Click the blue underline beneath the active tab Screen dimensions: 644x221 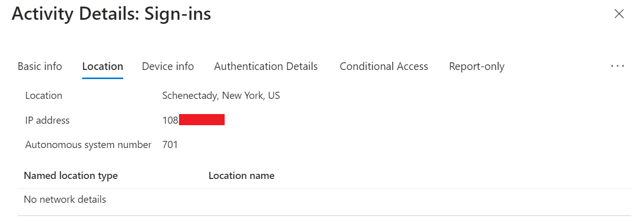(x=102, y=79)
